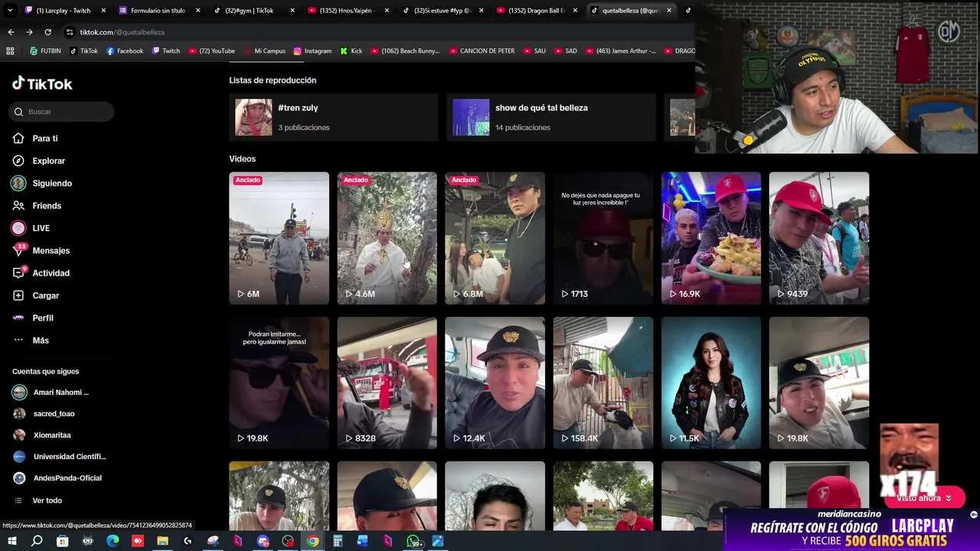Open File Explorer from taskbar
Viewport: 980px width, 551px height.
click(x=162, y=541)
